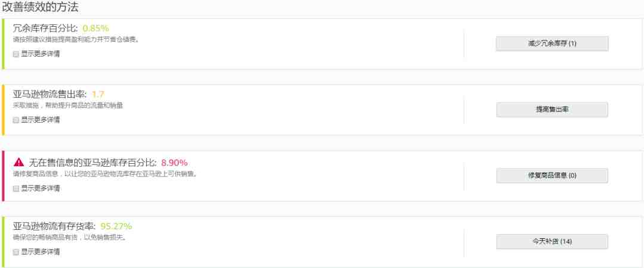Click the 改善绩效的方法 page heading
This screenshot has width=644, height=268.
tap(41, 7)
